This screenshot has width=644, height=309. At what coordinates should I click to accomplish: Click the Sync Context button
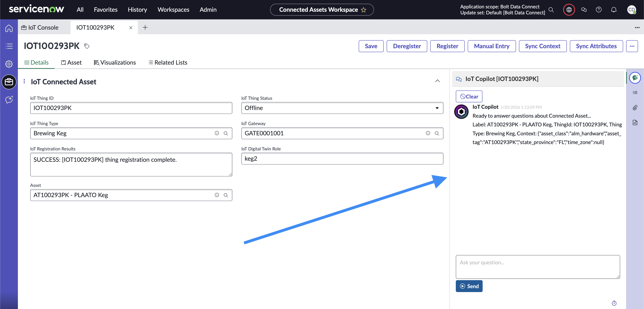(542, 46)
